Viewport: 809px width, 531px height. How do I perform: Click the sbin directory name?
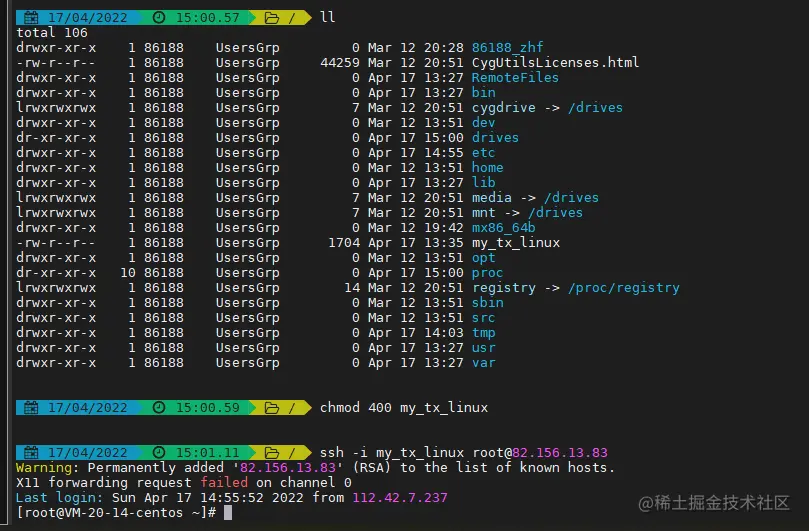pos(488,302)
